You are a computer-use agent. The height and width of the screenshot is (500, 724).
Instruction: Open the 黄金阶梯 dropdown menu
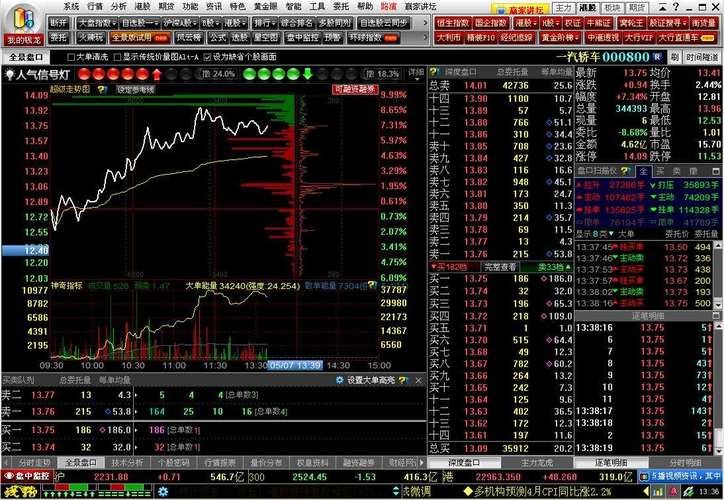561,38
